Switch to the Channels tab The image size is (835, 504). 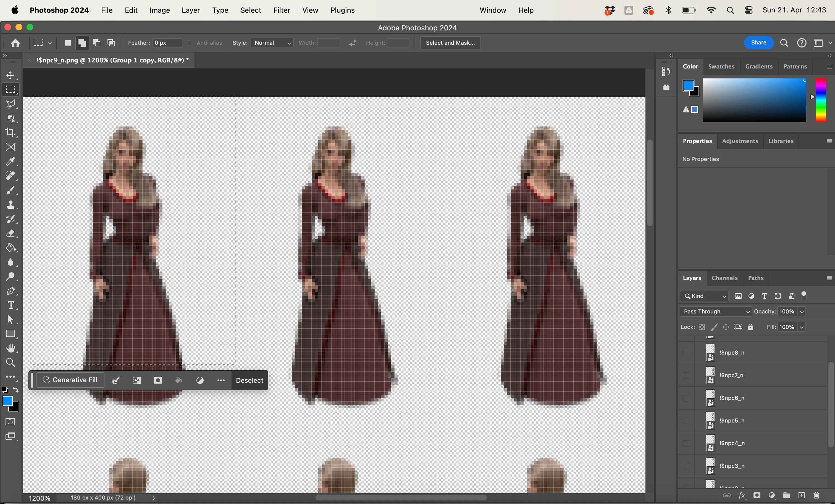pos(724,278)
